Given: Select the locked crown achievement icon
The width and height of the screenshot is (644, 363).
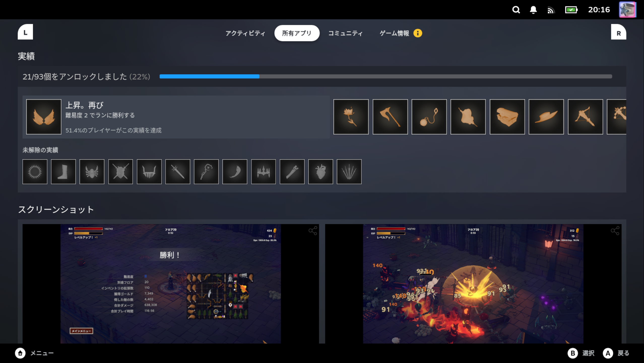Looking at the screenshot, I should click(x=263, y=172).
